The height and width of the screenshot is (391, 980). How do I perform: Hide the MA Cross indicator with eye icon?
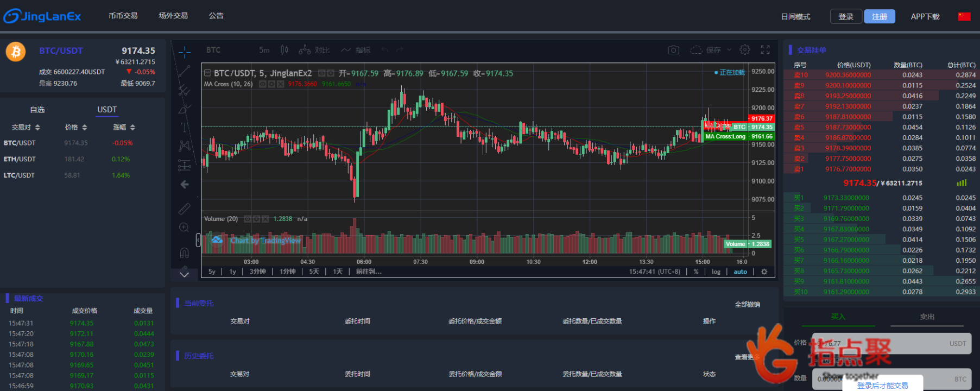pos(263,84)
